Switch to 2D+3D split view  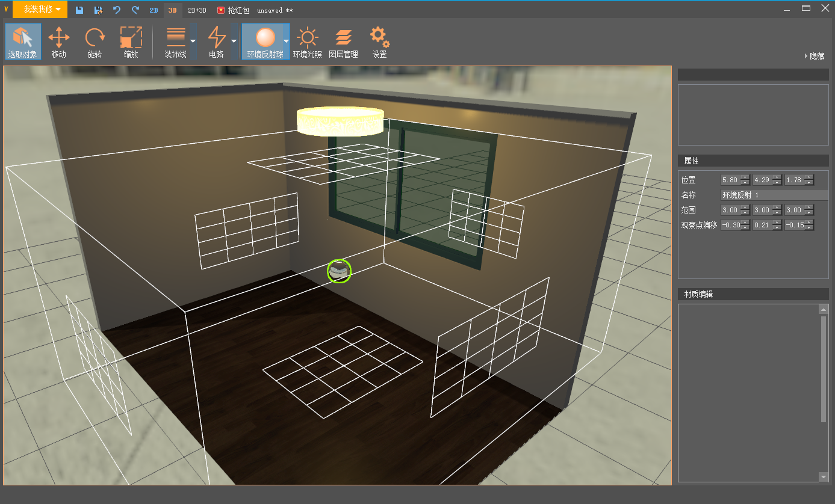tap(197, 10)
